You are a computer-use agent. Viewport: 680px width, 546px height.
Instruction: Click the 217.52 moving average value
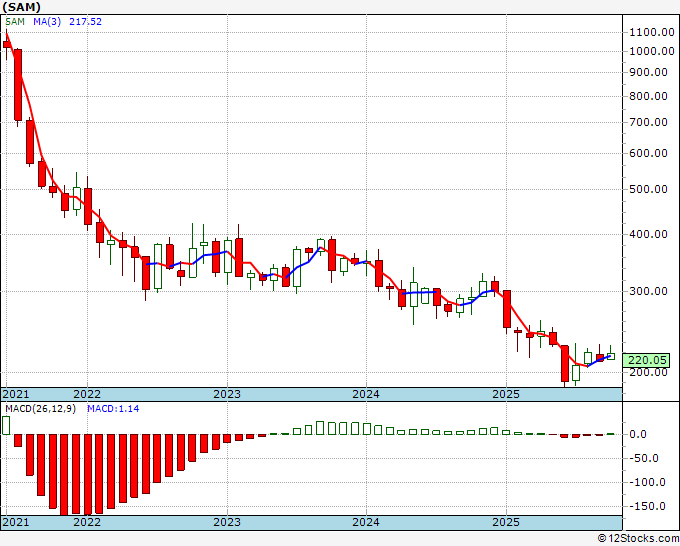coord(85,21)
